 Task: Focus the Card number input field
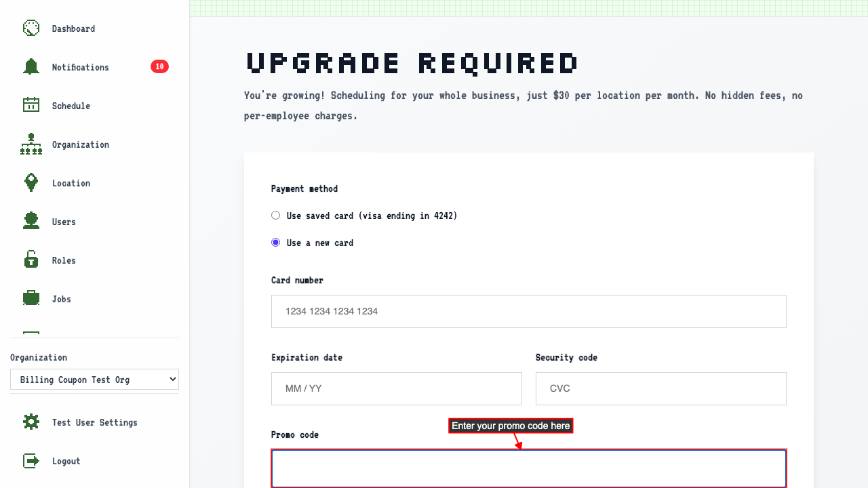529,311
